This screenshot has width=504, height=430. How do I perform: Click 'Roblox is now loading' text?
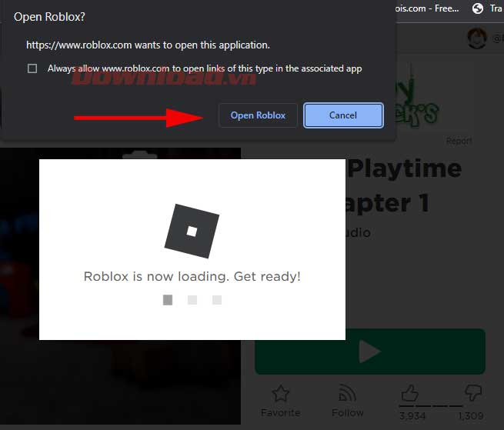point(192,276)
